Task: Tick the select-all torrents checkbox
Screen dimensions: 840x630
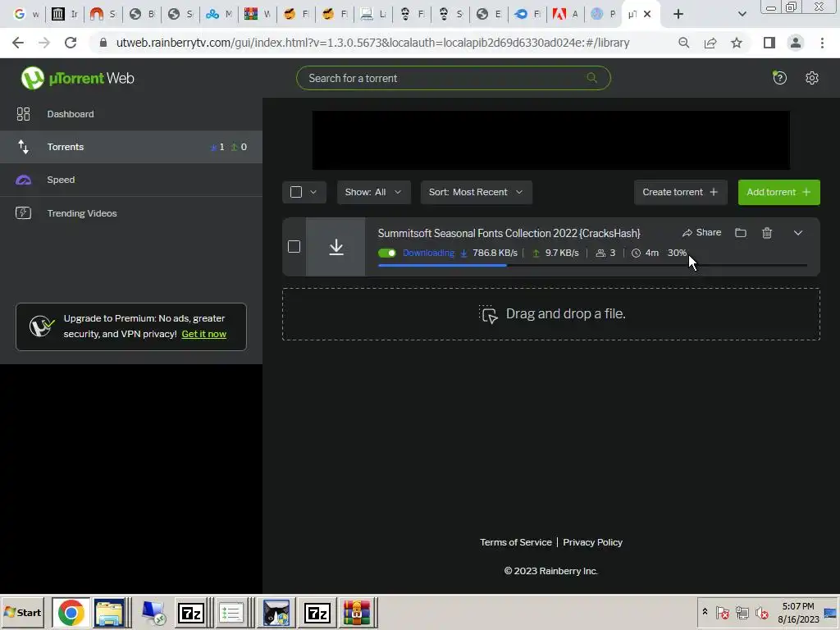Action: (295, 192)
